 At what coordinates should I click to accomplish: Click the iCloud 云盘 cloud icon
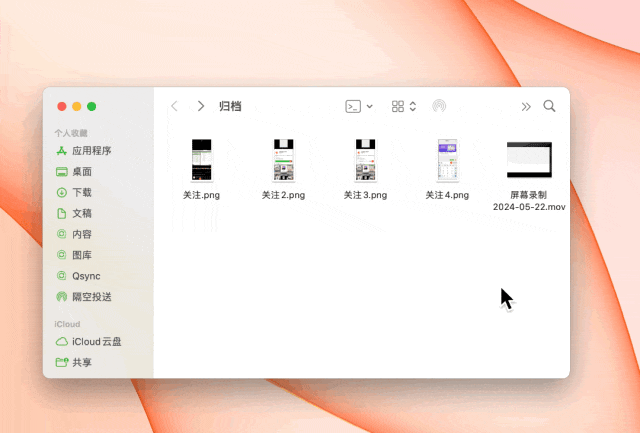click(62, 342)
